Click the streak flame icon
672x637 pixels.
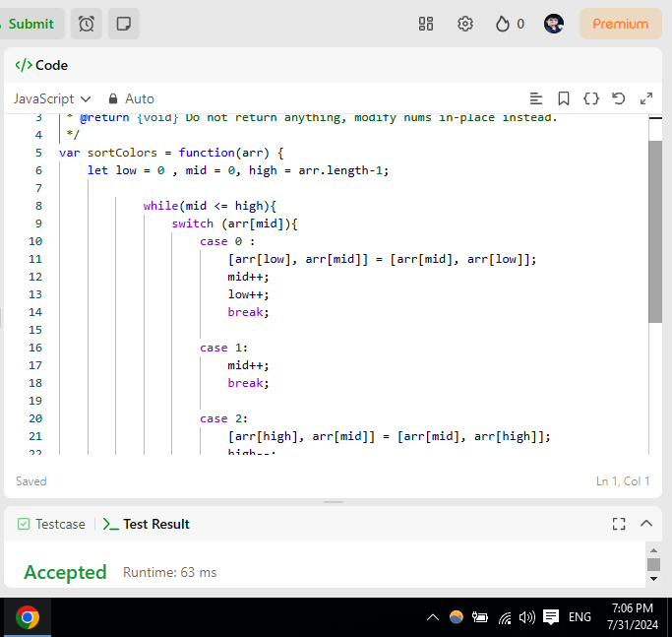point(503,24)
